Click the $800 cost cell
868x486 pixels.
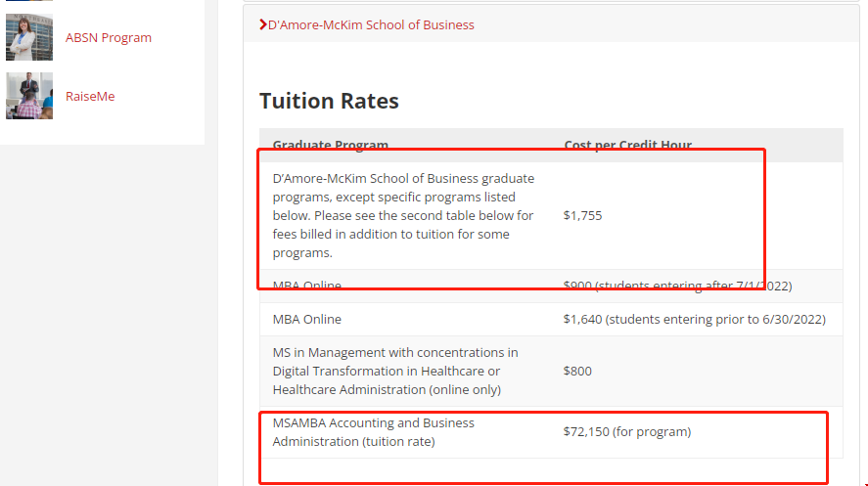tap(577, 371)
